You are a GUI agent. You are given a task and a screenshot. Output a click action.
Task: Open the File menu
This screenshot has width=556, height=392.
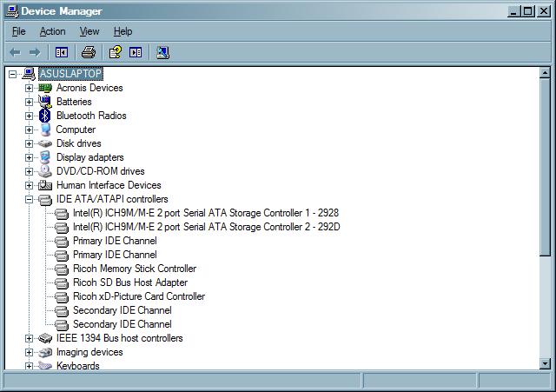click(19, 31)
